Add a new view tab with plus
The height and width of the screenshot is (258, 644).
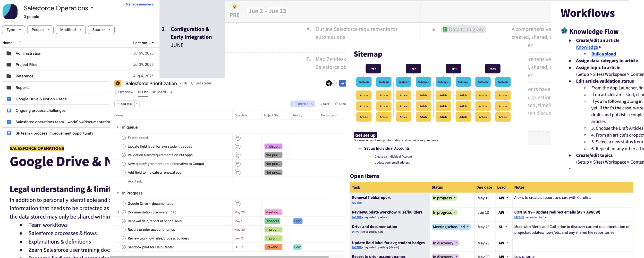pos(171,92)
